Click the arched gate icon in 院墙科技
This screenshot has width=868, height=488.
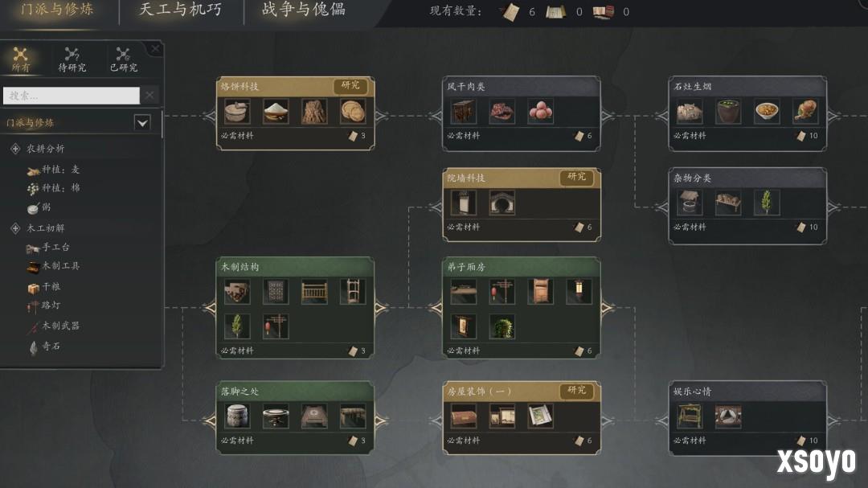[502, 203]
